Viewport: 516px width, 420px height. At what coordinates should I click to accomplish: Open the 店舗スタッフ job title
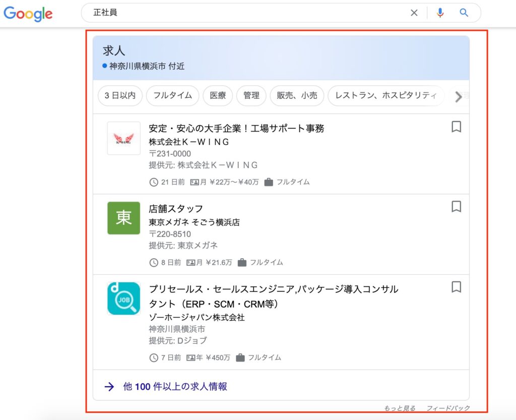pyautogui.click(x=176, y=209)
